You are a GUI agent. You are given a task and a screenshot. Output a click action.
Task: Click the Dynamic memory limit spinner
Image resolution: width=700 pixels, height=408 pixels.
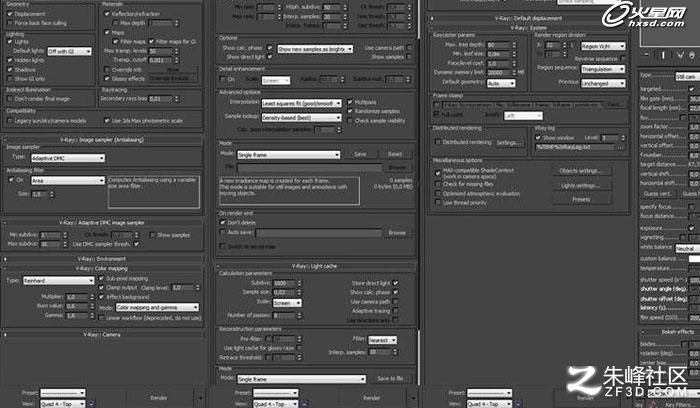pyautogui.click(x=514, y=72)
